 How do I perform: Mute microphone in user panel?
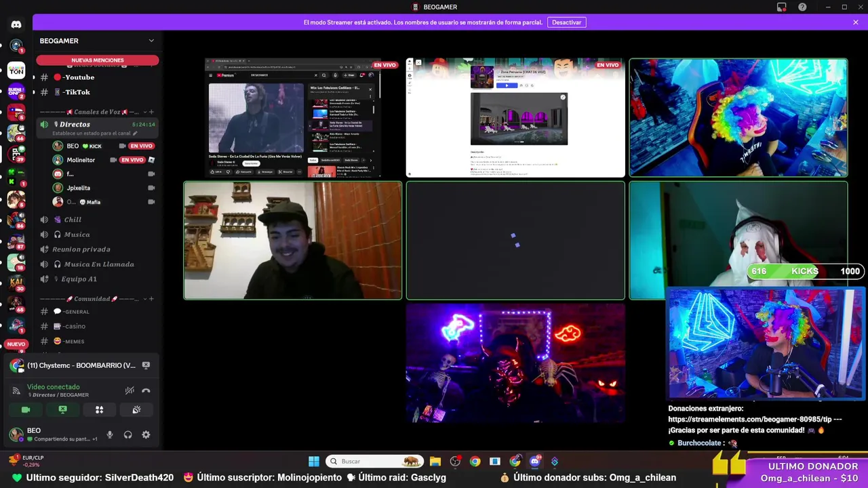110,434
